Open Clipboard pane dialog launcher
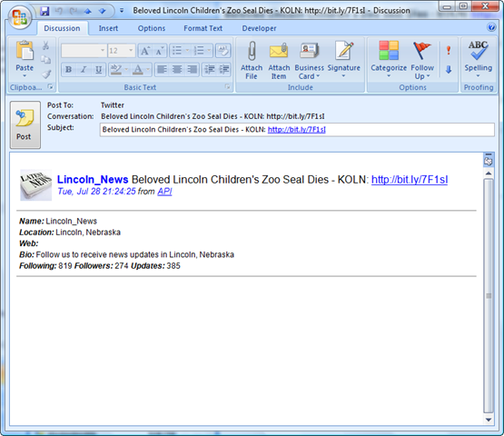The image size is (504, 436). click(x=51, y=86)
